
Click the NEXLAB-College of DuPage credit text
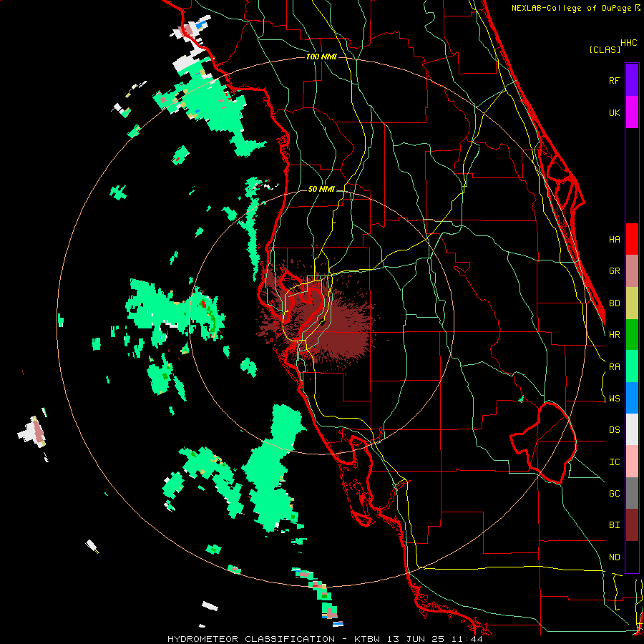click(572, 8)
